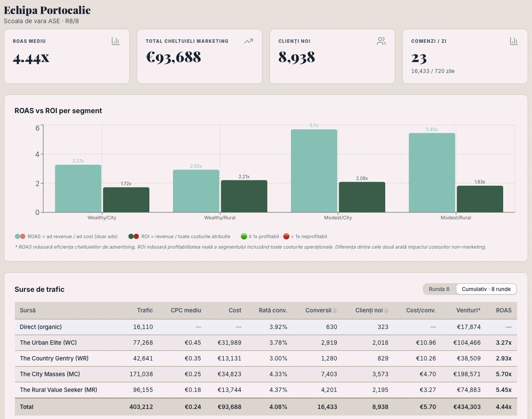Select The Rural Value Seeker (MR) row name
The height and width of the screenshot is (419, 532).
[59, 390]
